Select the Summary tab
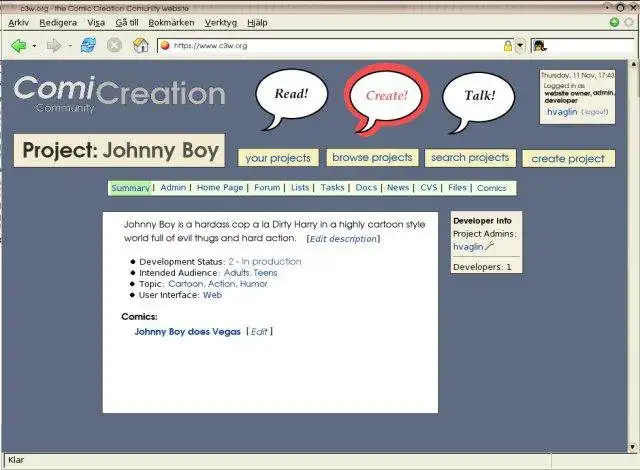Viewport: 640px width, 470px height. click(x=130, y=188)
